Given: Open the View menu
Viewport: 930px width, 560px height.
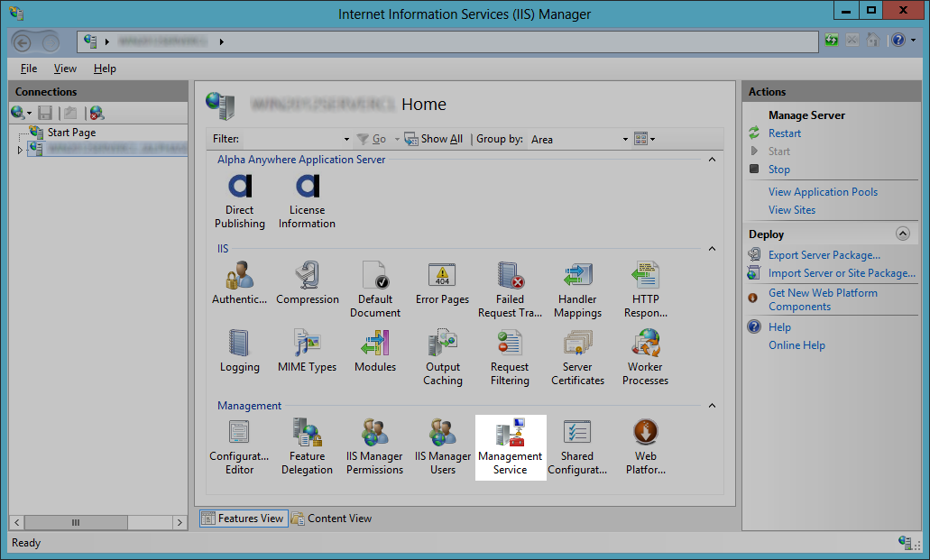Looking at the screenshot, I should tap(65, 69).
